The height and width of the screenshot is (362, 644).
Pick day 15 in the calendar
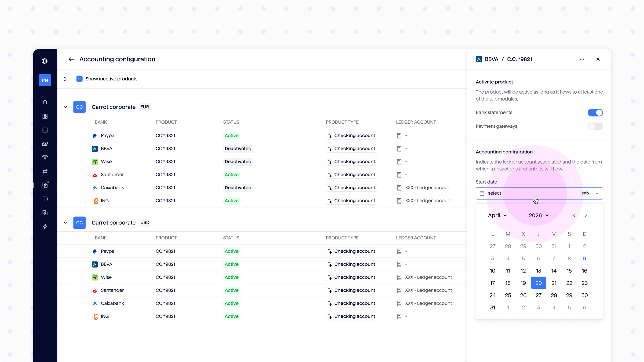tap(569, 271)
